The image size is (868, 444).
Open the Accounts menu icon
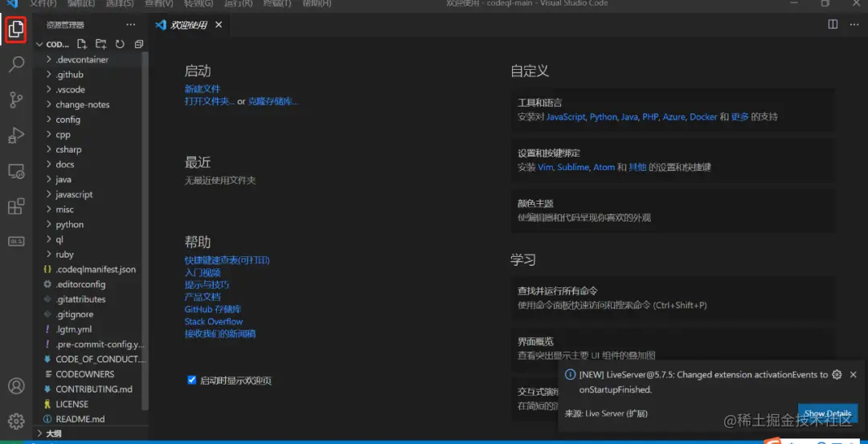[x=16, y=385]
